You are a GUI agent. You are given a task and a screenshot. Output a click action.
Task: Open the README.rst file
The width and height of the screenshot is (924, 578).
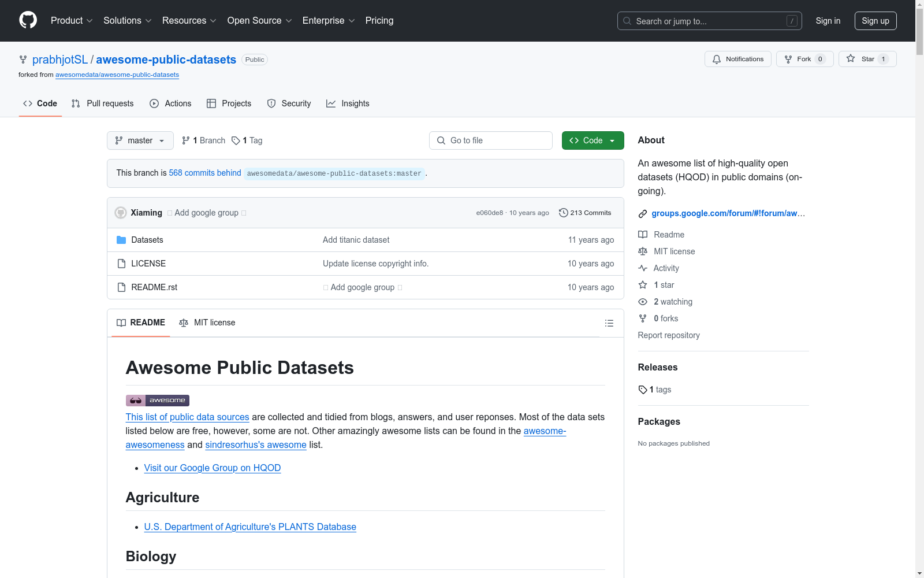(154, 287)
